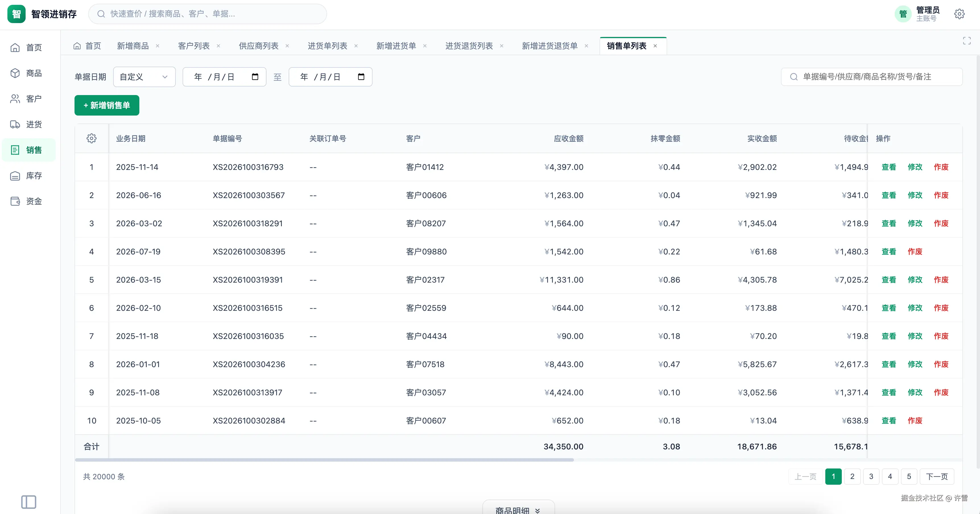Viewport: 980px width, 514px height.
Task: Click the 管 user avatar
Action: 903,14
